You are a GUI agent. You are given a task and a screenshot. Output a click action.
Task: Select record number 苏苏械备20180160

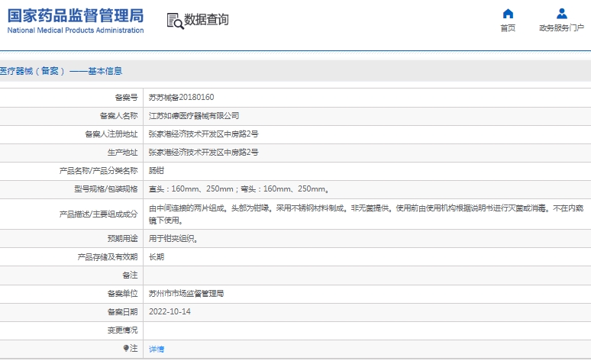(x=181, y=97)
